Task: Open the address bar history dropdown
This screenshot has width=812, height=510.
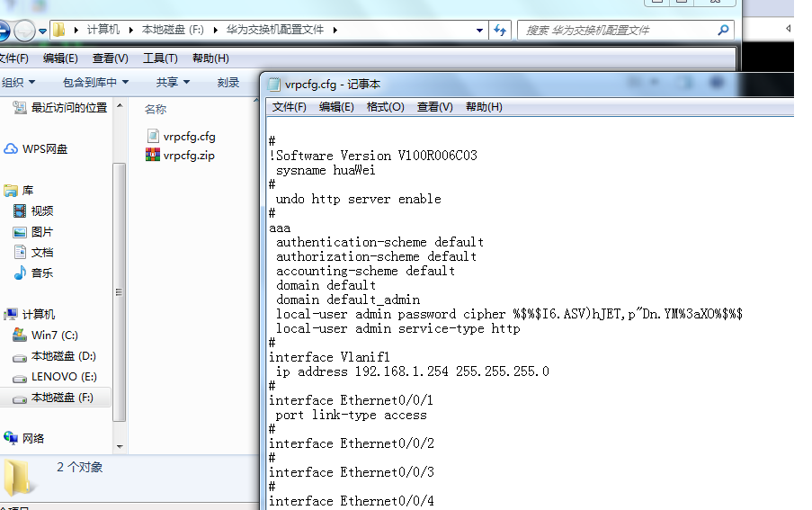Action: [479, 30]
